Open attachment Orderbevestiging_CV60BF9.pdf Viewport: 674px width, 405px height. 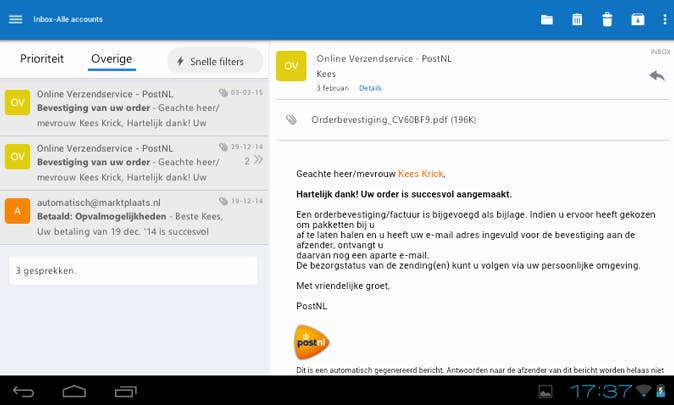coord(393,120)
